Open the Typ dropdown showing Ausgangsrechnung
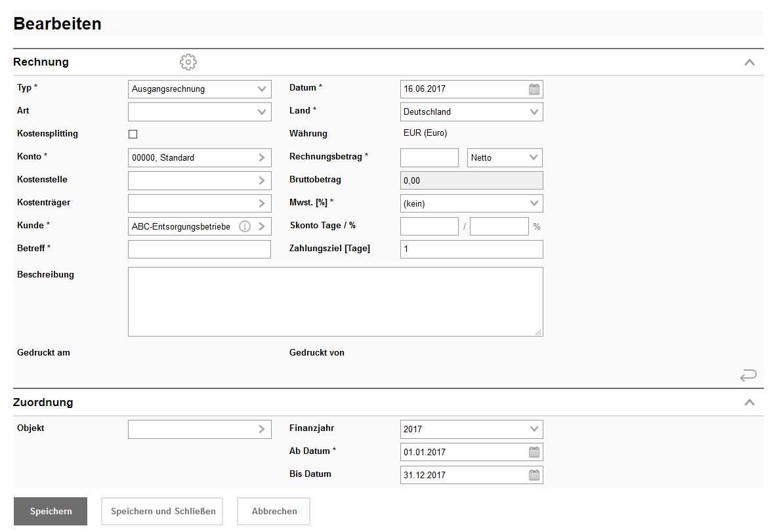Viewport: 777px width, 532px height. click(x=199, y=89)
